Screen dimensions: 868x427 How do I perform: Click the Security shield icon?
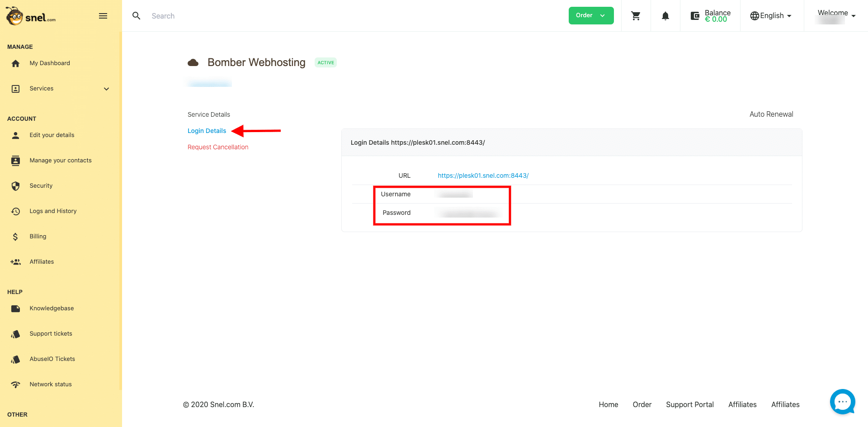(15, 186)
